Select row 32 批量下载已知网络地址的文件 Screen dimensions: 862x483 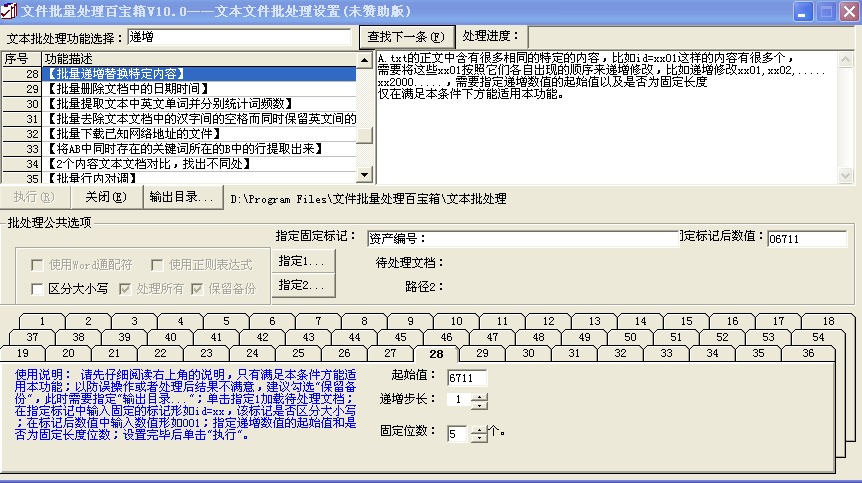coord(179,134)
